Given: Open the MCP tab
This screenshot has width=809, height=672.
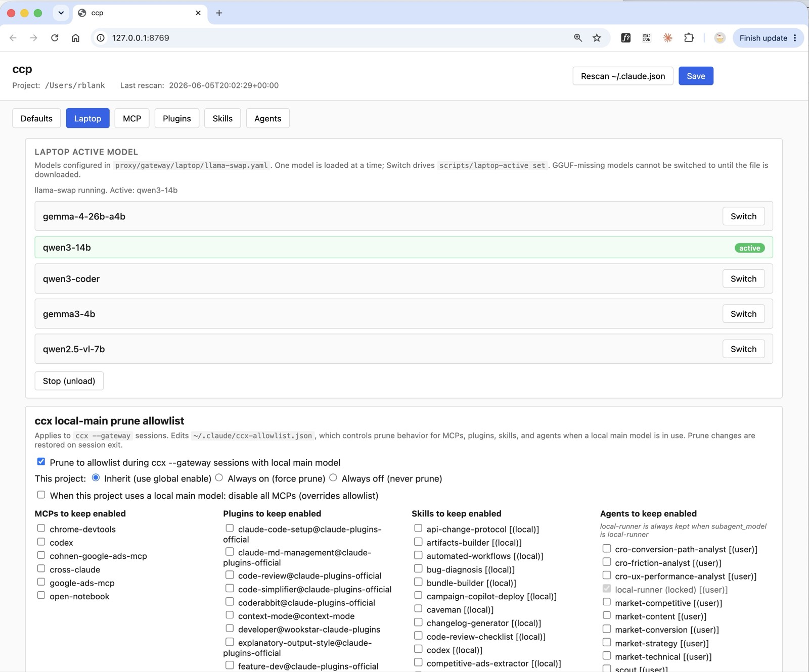Looking at the screenshot, I should pos(132,118).
